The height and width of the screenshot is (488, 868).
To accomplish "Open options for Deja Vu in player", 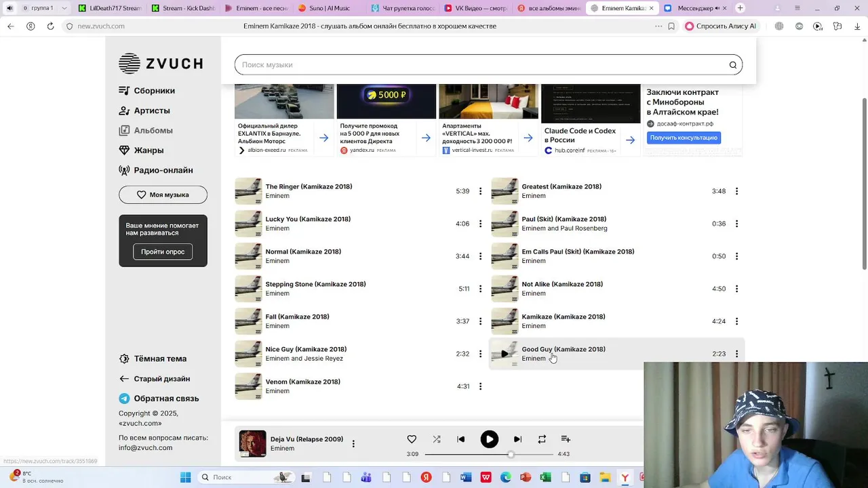I will click(353, 444).
